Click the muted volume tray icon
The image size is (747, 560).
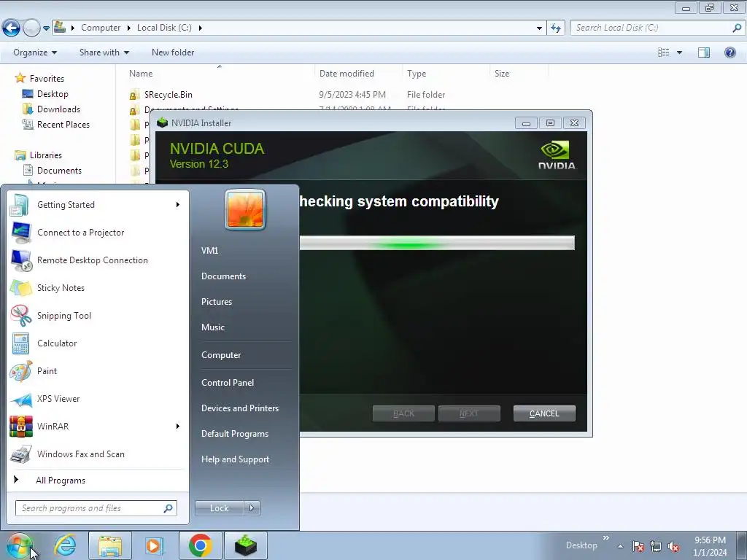(673, 546)
